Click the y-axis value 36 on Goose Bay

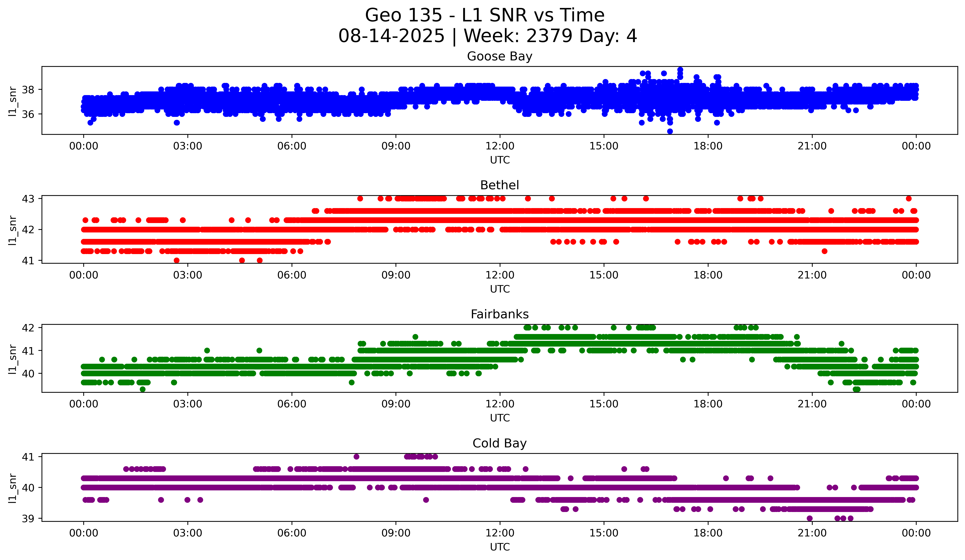(28, 114)
